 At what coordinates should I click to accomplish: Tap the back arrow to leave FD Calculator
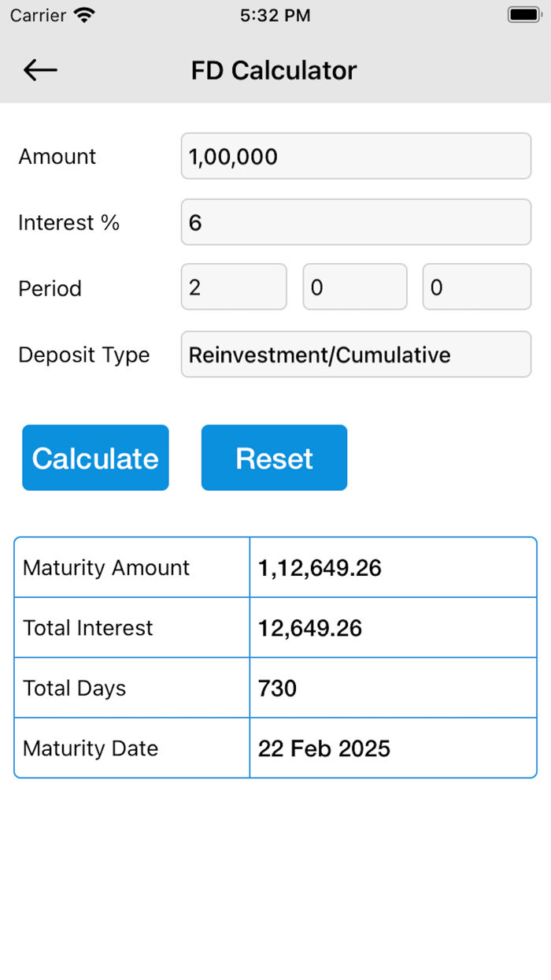pos(39,69)
